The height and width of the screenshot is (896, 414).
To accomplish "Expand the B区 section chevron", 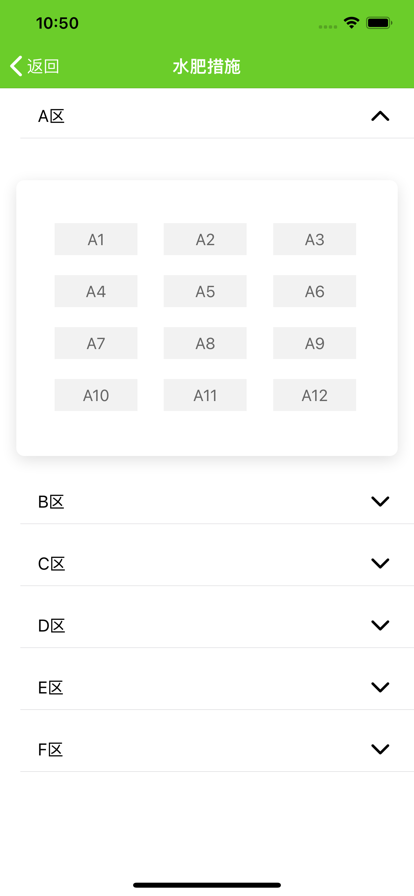I will [380, 501].
